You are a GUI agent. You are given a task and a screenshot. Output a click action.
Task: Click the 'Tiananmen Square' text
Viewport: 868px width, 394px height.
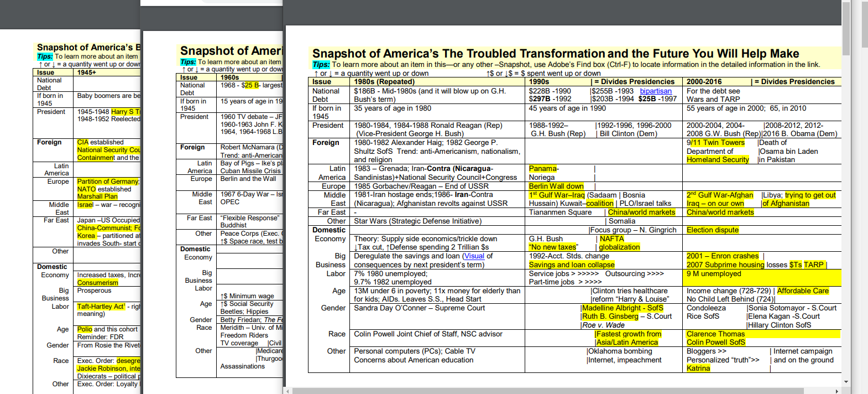pyautogui.click(x=560, y=212)
